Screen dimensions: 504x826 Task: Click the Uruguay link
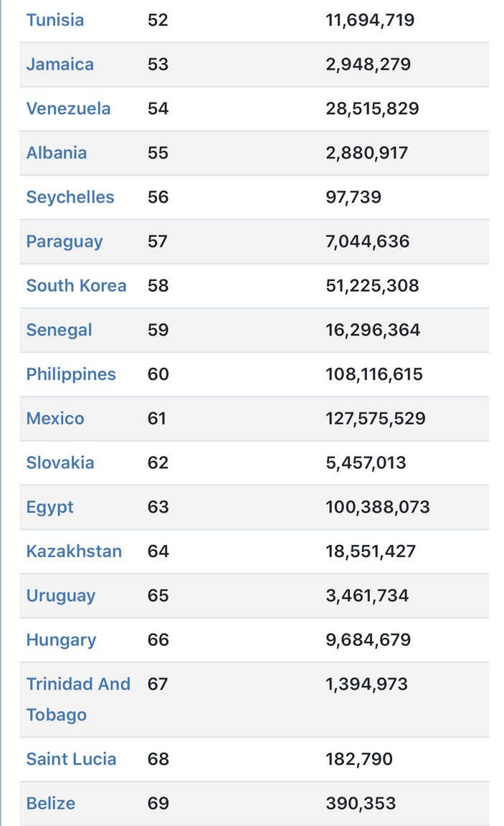(61, 596)
